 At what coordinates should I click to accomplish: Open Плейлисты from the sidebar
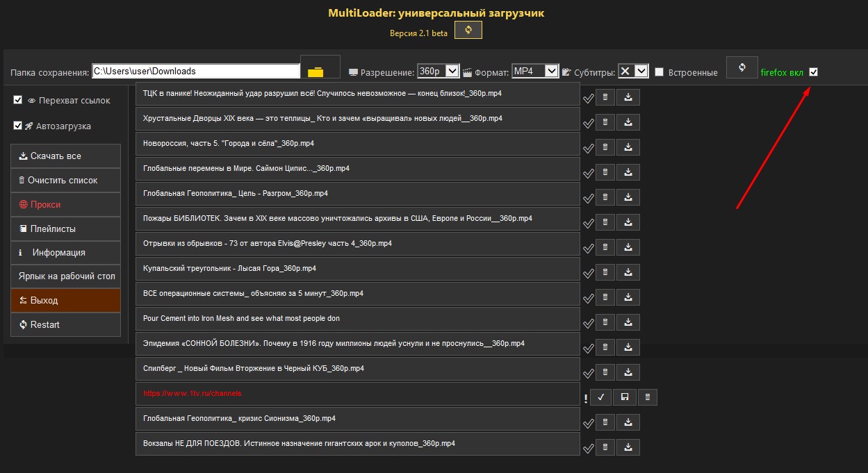point(66,229)
